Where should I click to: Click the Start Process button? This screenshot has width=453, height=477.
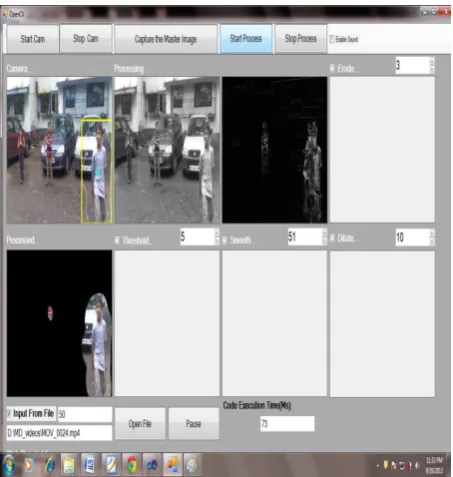(246, 39)
